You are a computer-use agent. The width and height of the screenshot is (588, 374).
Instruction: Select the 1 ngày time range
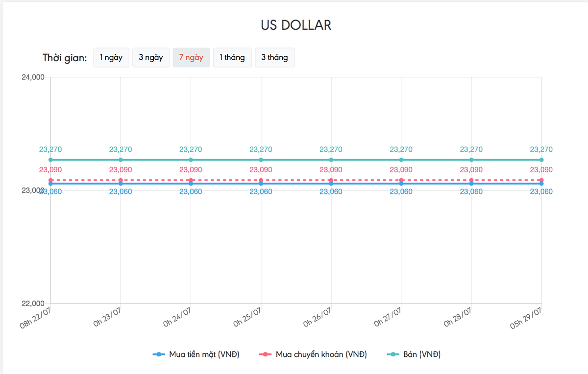coord(111,58)
